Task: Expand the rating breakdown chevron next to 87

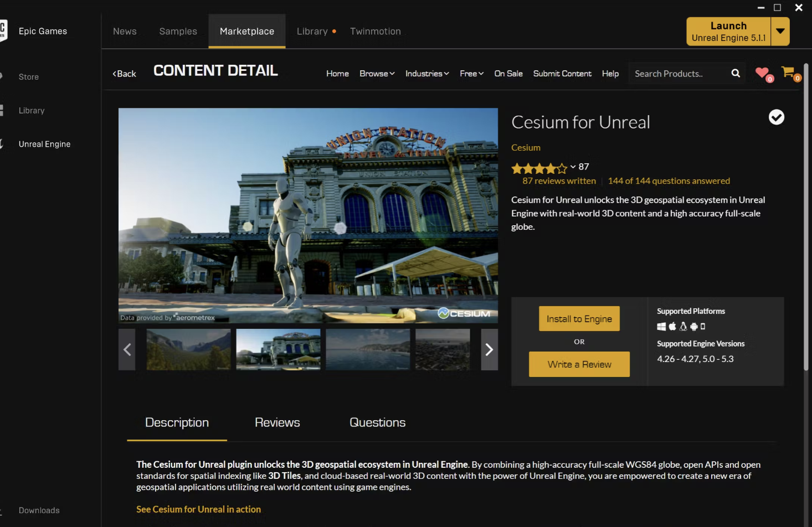Action: click(x=573, y=167)
